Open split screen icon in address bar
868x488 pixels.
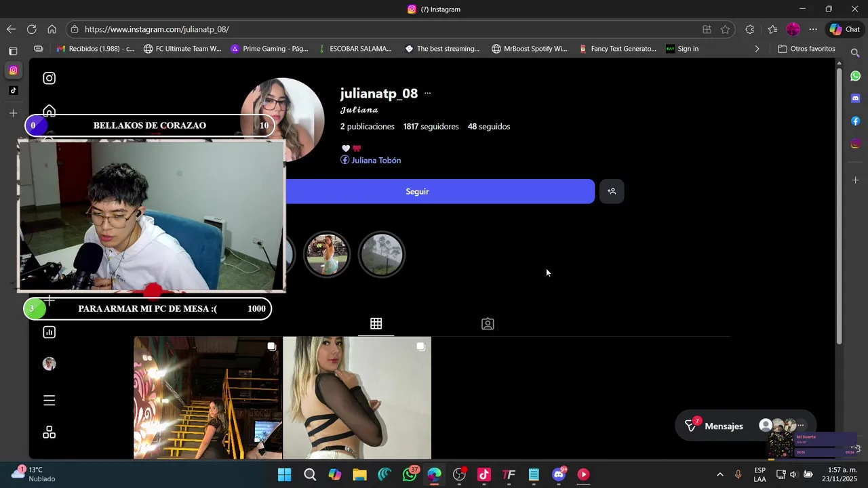[x=707, y=29]
